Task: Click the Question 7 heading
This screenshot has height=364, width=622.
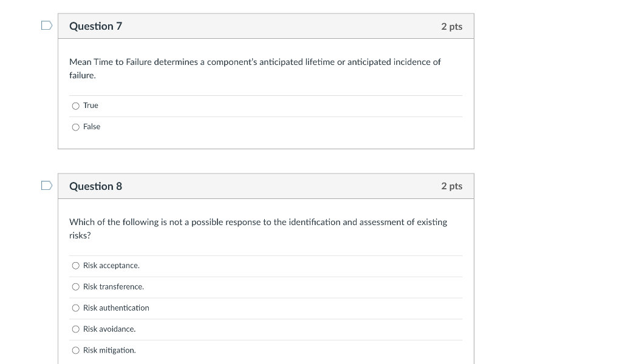Action: coord(95,26)
